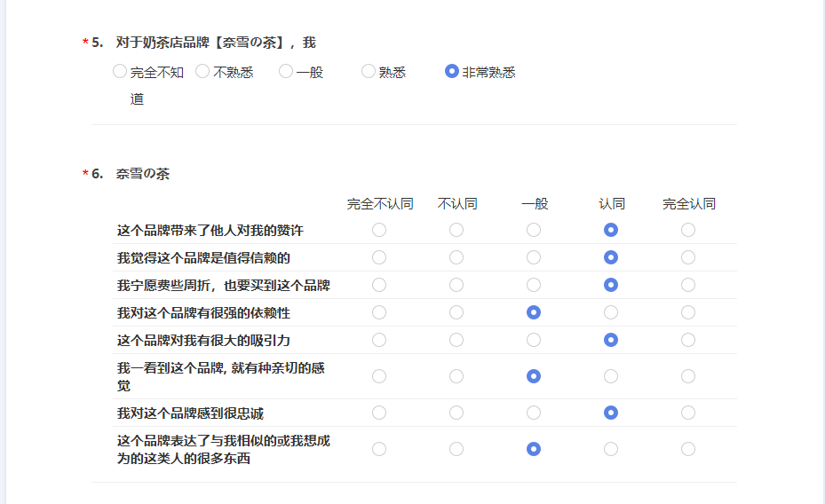Select 不认同 for 就有种亲切的感觉 row

(x=456, y=376)
